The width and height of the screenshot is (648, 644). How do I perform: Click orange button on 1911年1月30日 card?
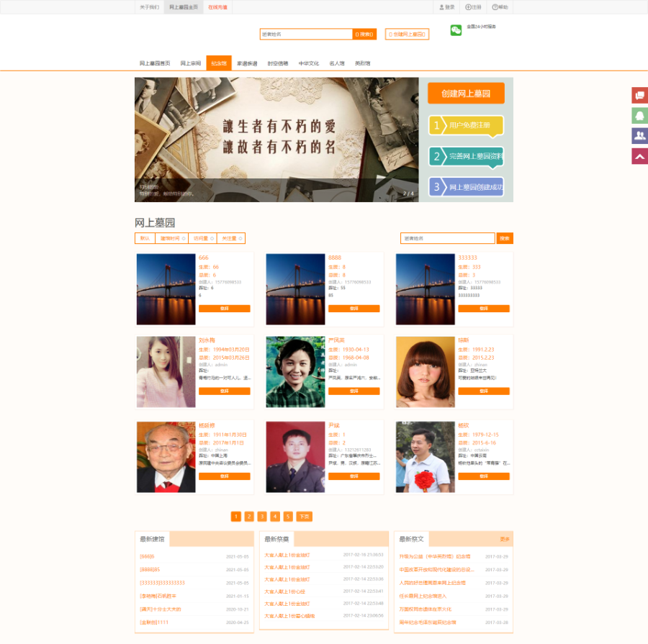click(225, 476)
